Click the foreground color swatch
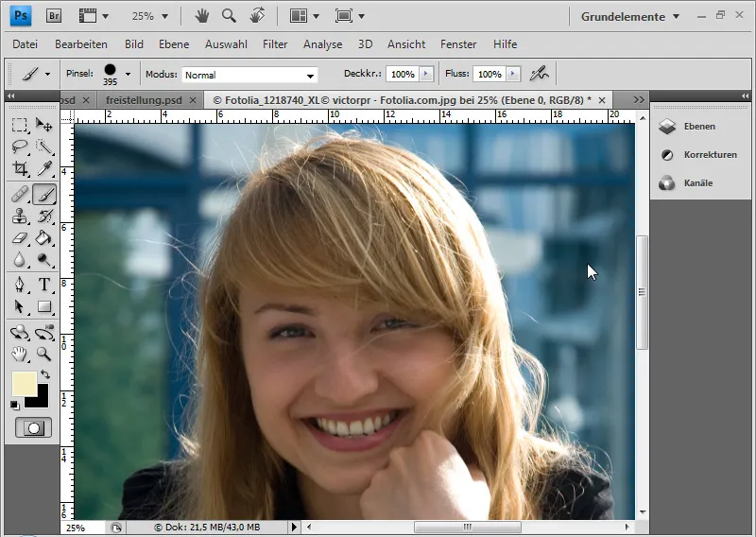Screen dimensions: 756x537 point(23,382)
